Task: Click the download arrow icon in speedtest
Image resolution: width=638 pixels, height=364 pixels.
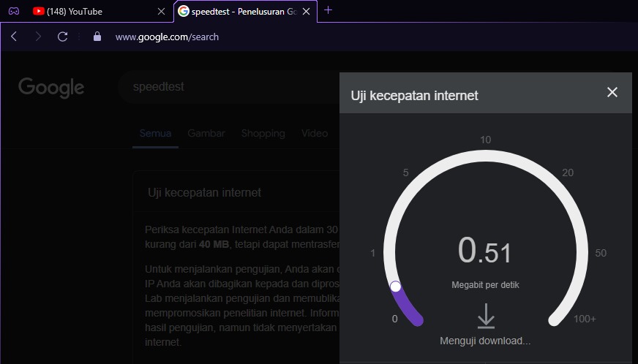Action: pos(486,316)
